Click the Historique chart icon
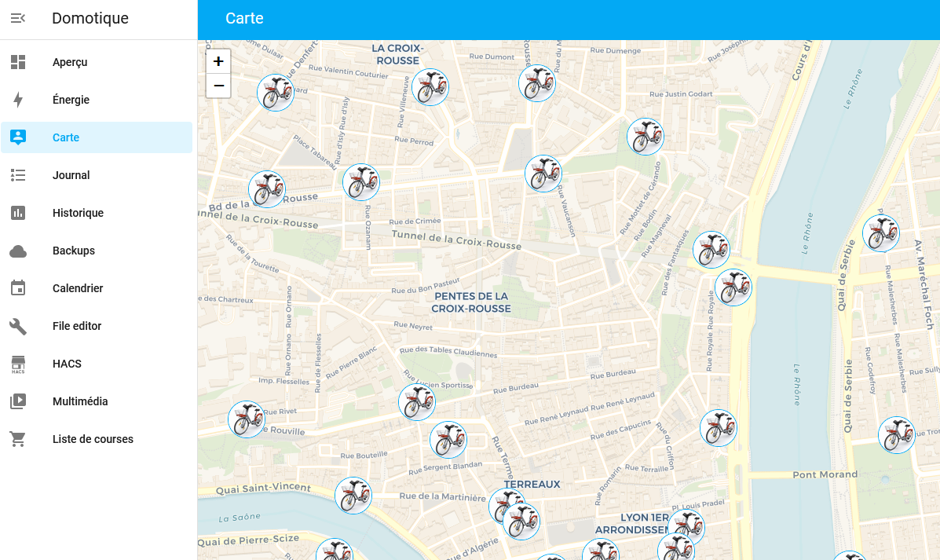Screen dimensions: 940x560 pyautogui.click(x=18, y=213)
